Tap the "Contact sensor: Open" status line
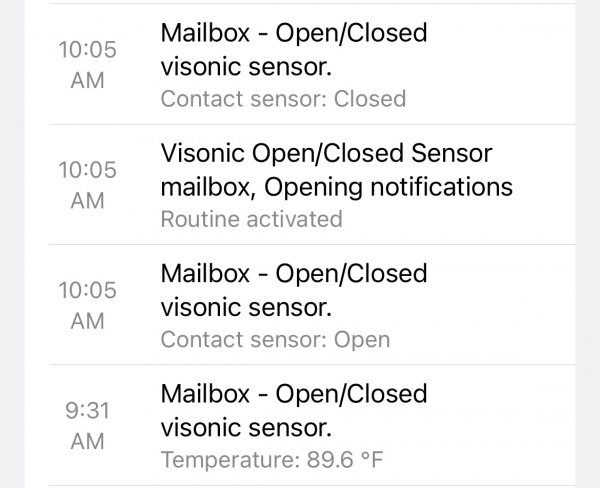The height and width of the screenshot is (488, 600). (275, 339)
